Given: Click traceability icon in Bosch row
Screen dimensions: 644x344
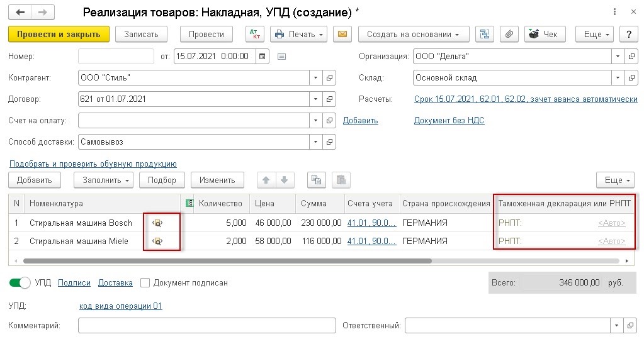Looking at the screenshot, I should (x=157, y=223).
